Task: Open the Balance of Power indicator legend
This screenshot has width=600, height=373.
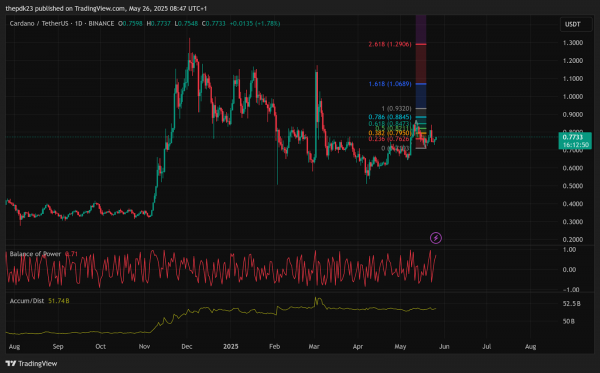Action: (35, 254)
